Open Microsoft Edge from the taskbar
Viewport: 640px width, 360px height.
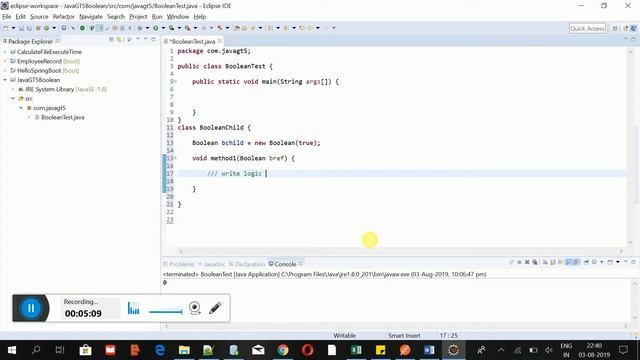pos(160,350)
